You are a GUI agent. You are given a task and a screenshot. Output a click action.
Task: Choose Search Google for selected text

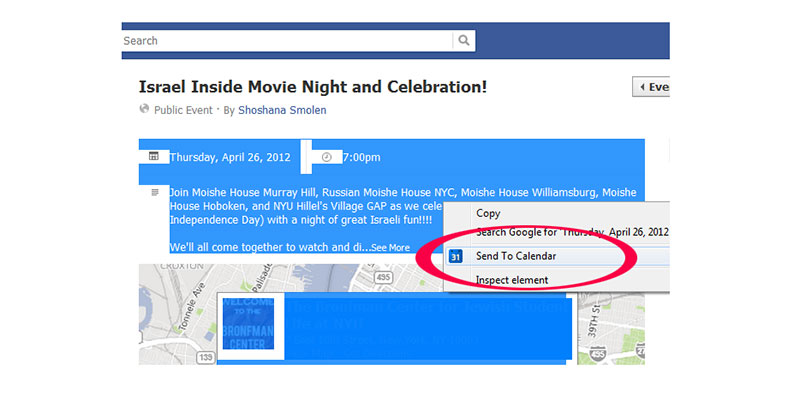(572, 232)
